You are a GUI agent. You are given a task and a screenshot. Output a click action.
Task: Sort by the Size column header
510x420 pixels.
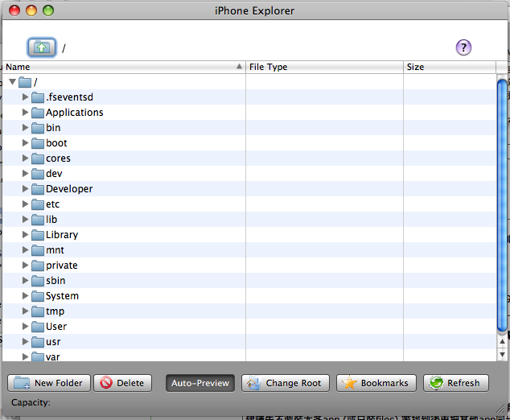click(450, 67)
